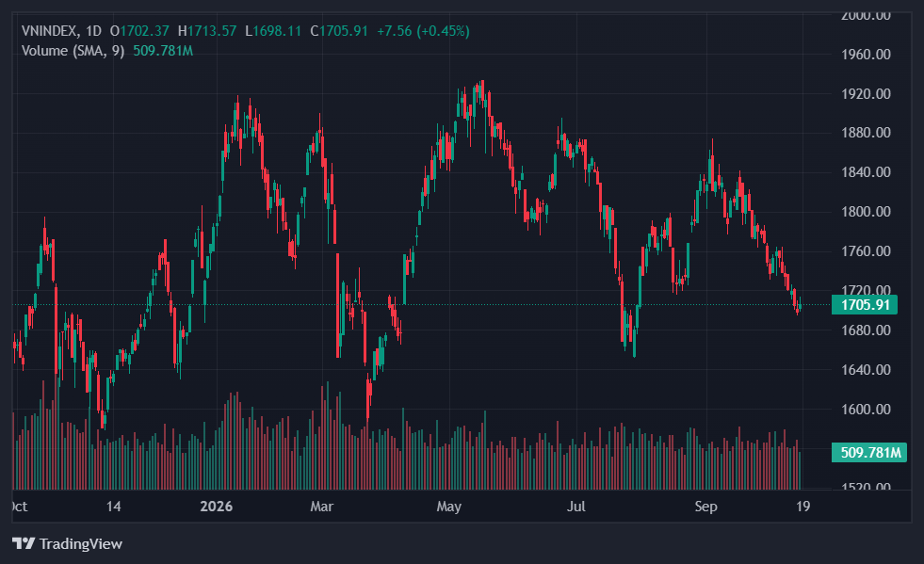Click the 1840.00 price axis label

pyautogui.click(x=866, y=172)
